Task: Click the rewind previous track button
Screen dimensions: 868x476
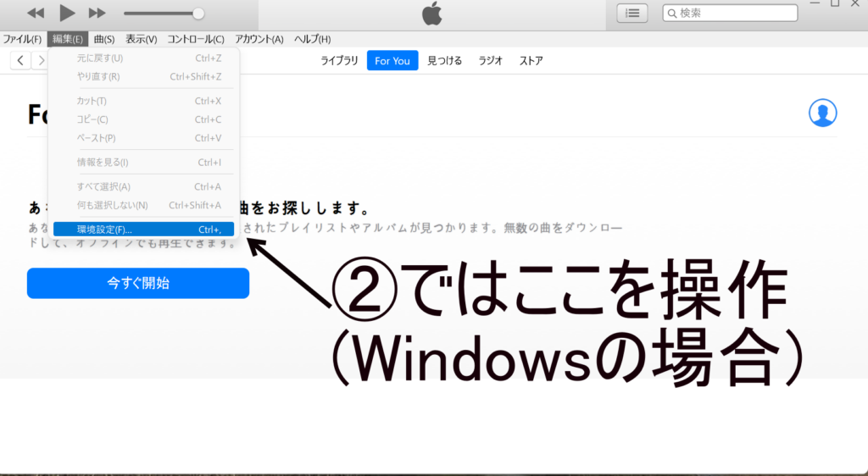Action: [x=36, y=13]
